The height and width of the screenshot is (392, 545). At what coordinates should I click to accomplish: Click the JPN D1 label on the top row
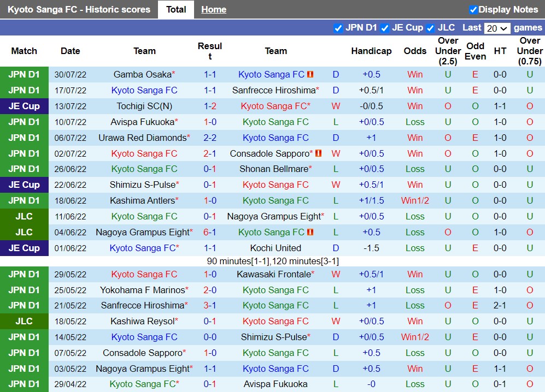[x=24, y=74]
